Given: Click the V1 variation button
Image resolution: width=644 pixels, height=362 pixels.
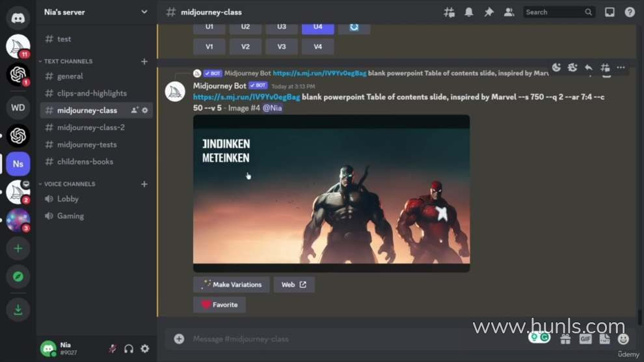Looking at the screenshot, I should coord(209,46).
